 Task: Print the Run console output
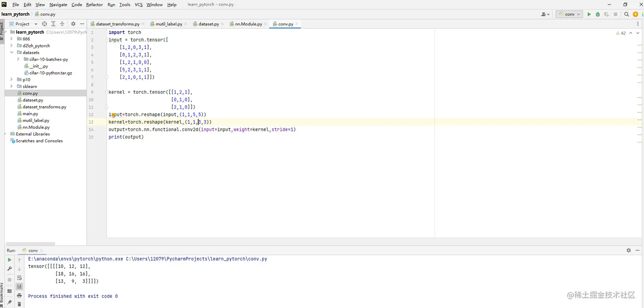tap(19, 295)
